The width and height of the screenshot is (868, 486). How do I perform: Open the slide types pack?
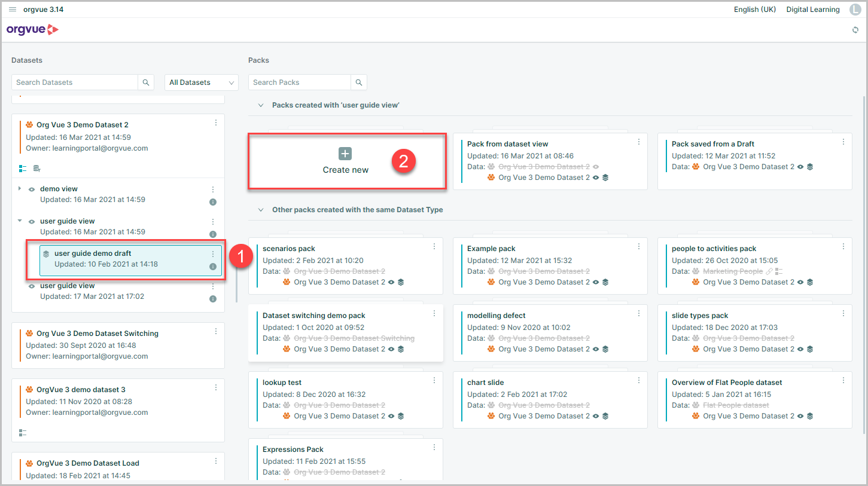[755, 333]
